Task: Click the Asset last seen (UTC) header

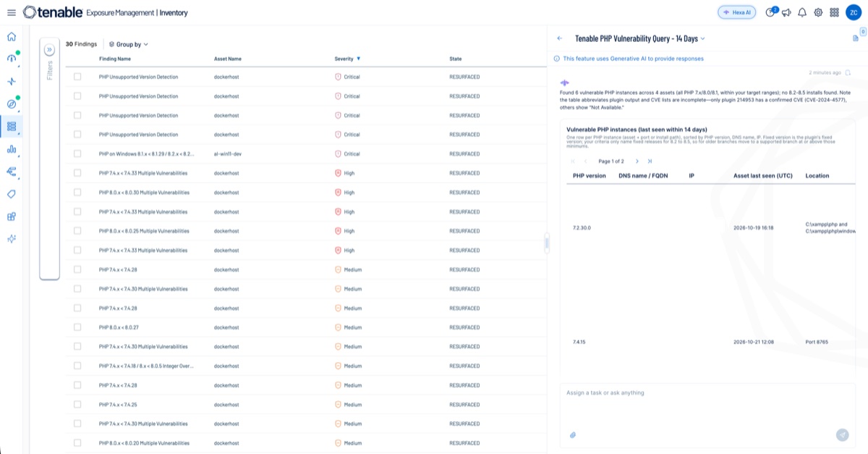Action: [763, 175]
